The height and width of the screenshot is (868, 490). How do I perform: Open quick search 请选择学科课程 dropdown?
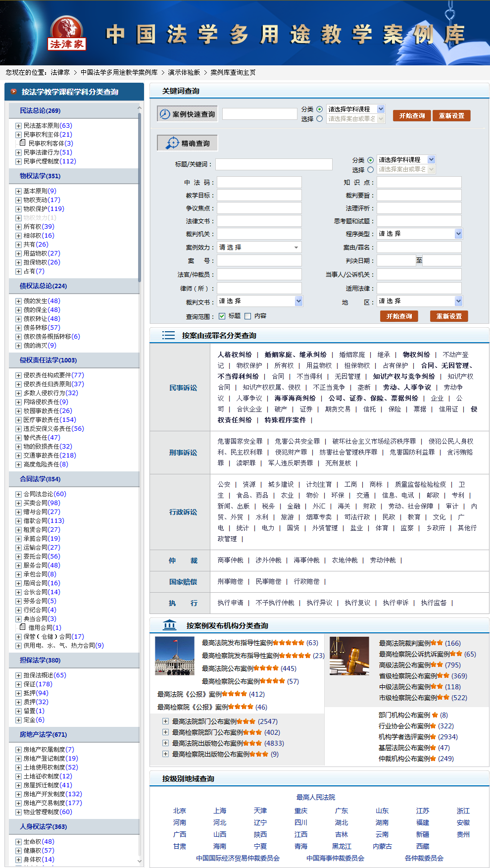click(x=356, y=109)
